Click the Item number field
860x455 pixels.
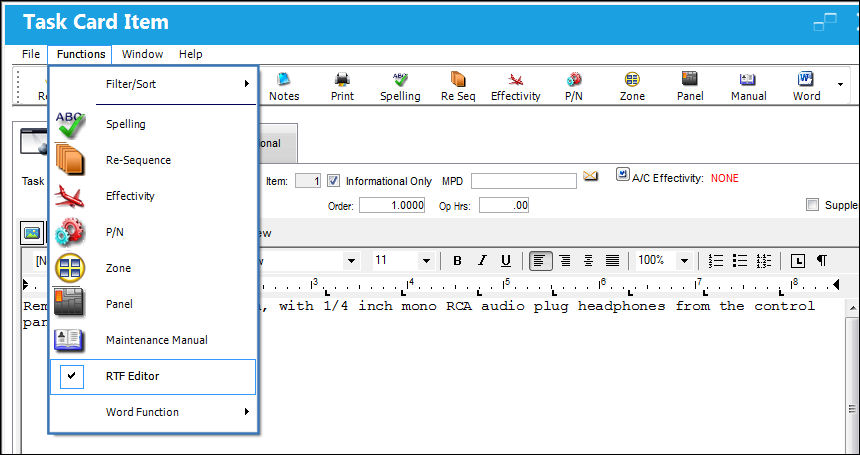(x=308, y=181)
